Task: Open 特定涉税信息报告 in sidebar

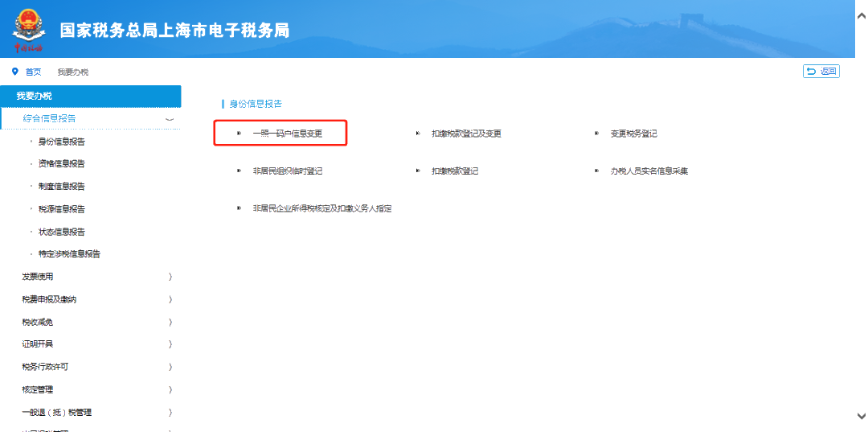Action: [x=69, y=254]
